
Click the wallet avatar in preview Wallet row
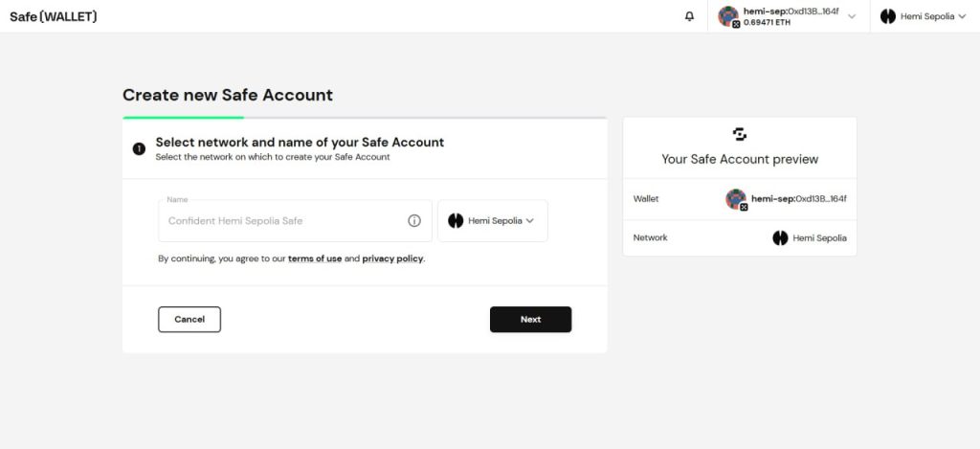click(736, 199)
